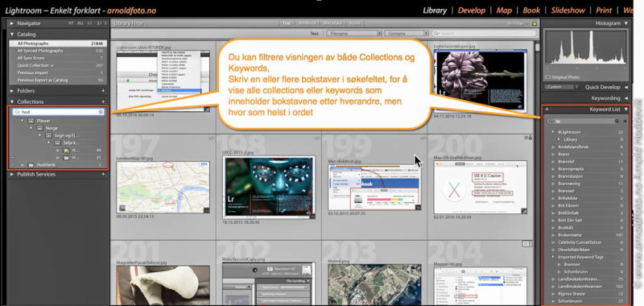The width and height of the screenshot is (644, 306).
Task: Click the plus icon in Keyword List header
Action: click(x=547, y=110)
